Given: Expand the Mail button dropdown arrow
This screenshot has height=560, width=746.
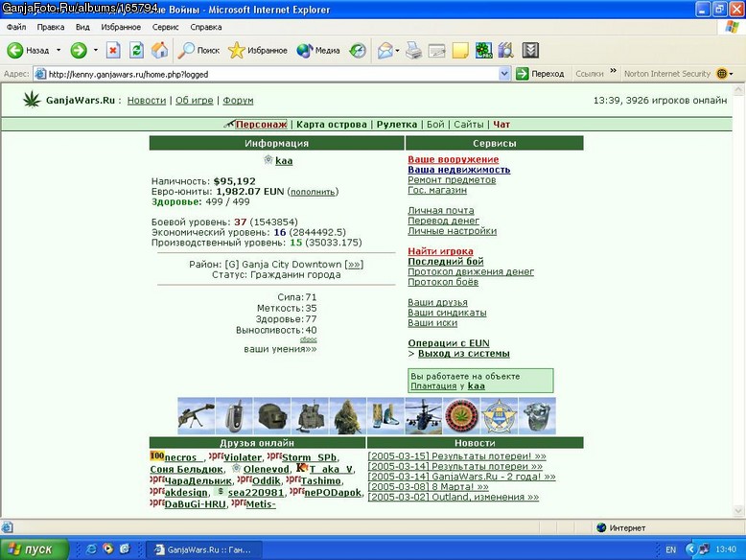Looking at the screenshot, I should tap(397, 50).
